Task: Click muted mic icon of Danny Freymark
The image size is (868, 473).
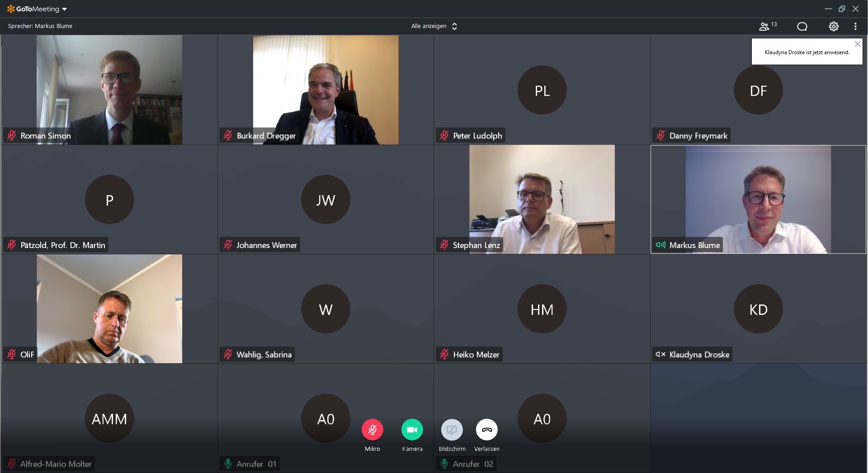Action: click(660, 136)
